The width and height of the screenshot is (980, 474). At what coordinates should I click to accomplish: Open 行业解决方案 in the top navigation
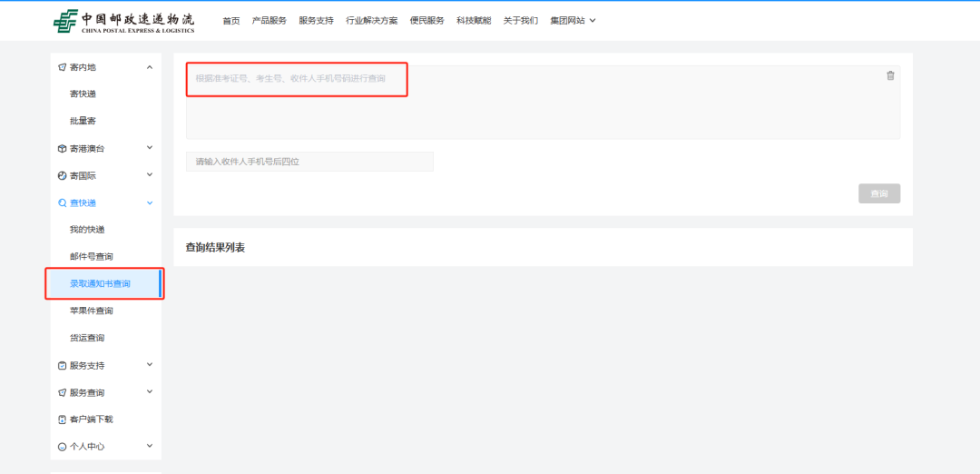[372, 21]
